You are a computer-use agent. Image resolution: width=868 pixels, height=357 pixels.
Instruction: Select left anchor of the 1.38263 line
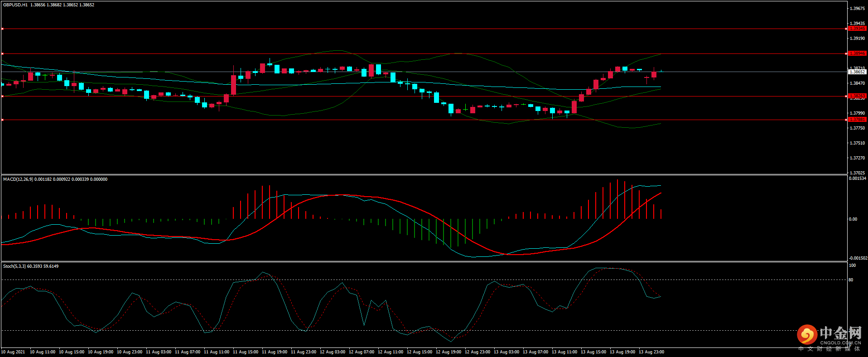tap(2, 96)
